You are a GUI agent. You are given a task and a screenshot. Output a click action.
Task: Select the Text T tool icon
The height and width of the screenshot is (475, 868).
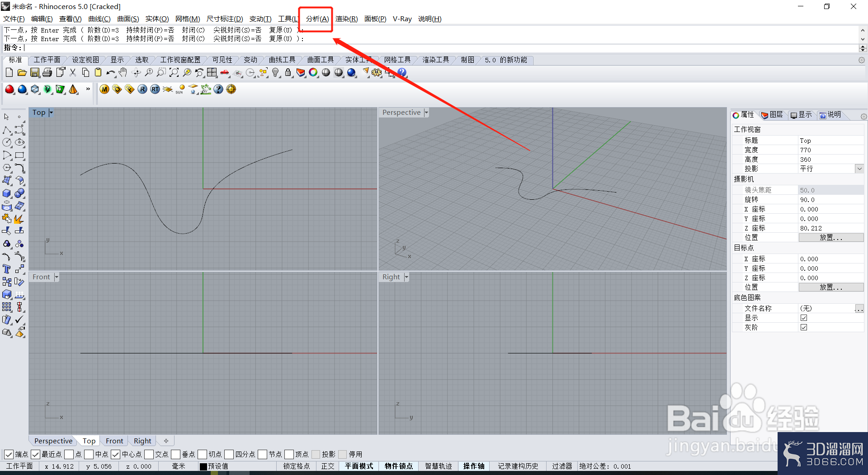pyautogui.click(x=7, y=269)
